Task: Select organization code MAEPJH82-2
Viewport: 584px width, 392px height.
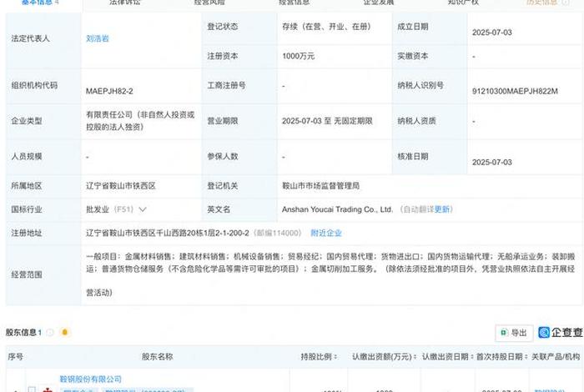Action: click(109, 91)
